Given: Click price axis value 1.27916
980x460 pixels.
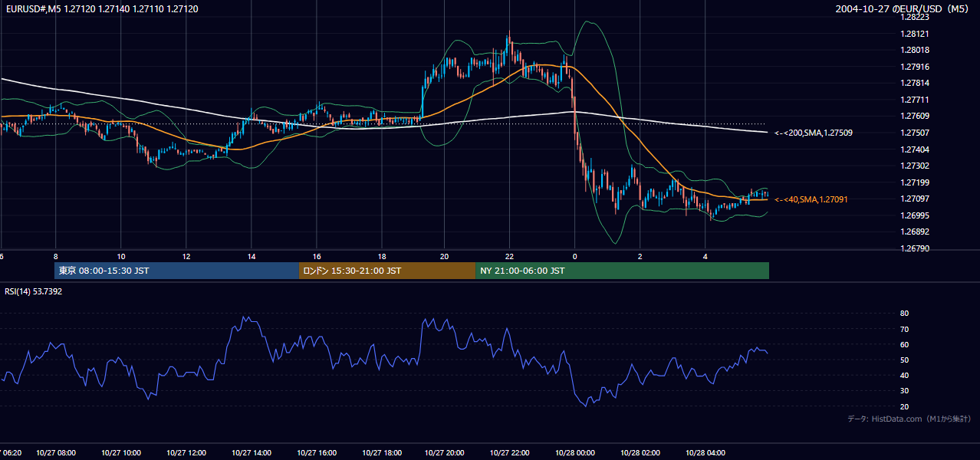Looking at the screenshot, I should pyautogui.click(x=916, y=67).
